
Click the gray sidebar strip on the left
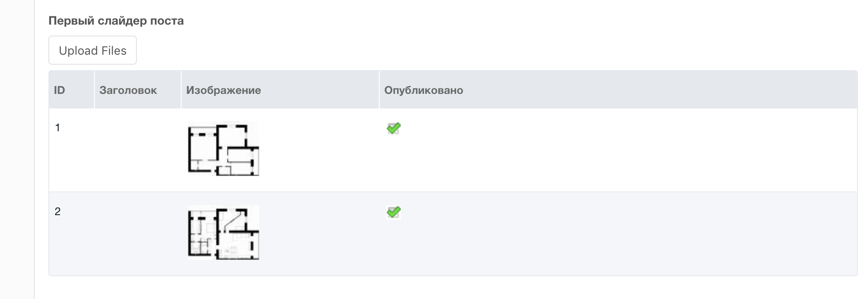17,149
